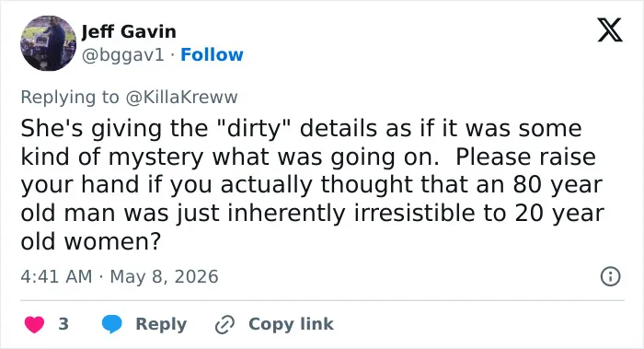The width and height of the screenshot is (644, 349).
Task: Open the X logo in the corner
Action: tap(610, 29)
